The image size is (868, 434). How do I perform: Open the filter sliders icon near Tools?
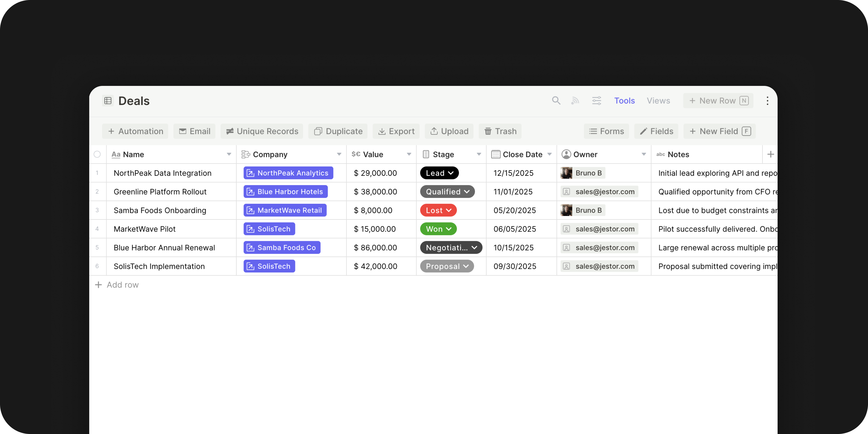(596, 100)
